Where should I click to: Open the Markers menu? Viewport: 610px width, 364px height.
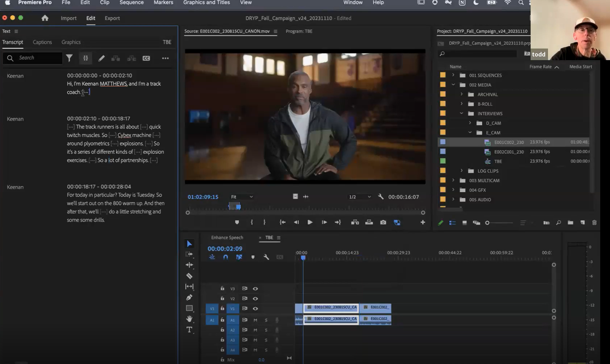pyautogui.click(x=163, y=3)
